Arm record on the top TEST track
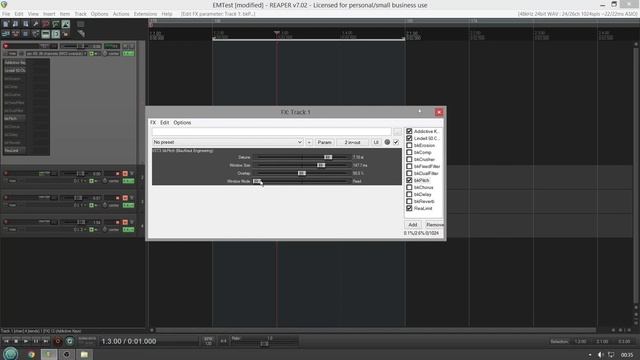 [x=6, y=46]
